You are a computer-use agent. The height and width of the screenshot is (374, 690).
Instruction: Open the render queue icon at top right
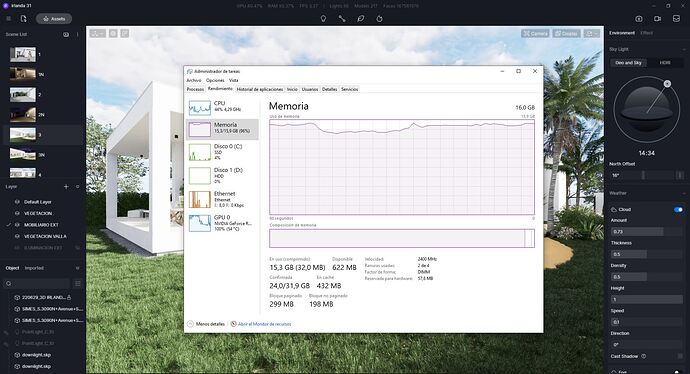coord(676,19)
